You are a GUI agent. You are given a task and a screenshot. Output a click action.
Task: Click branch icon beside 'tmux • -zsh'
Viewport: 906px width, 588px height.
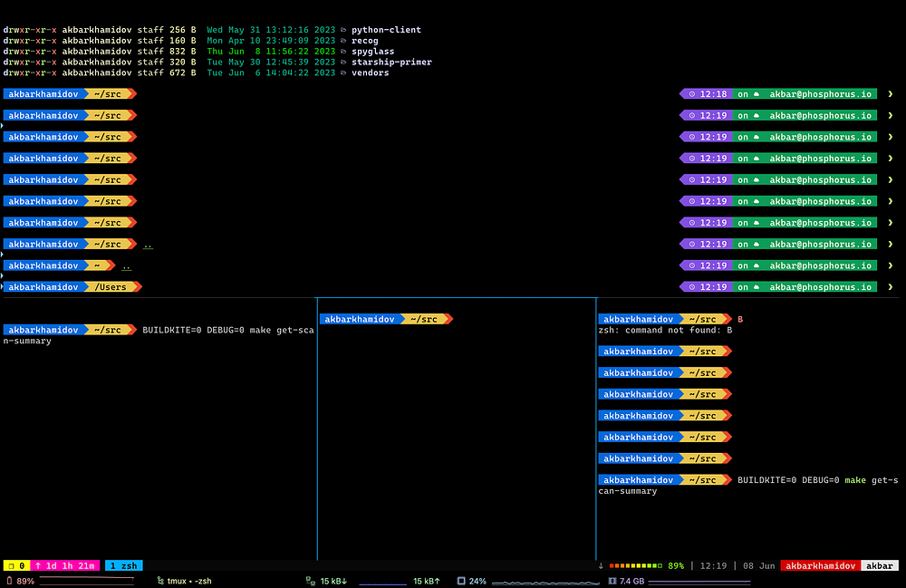point(160,581)
